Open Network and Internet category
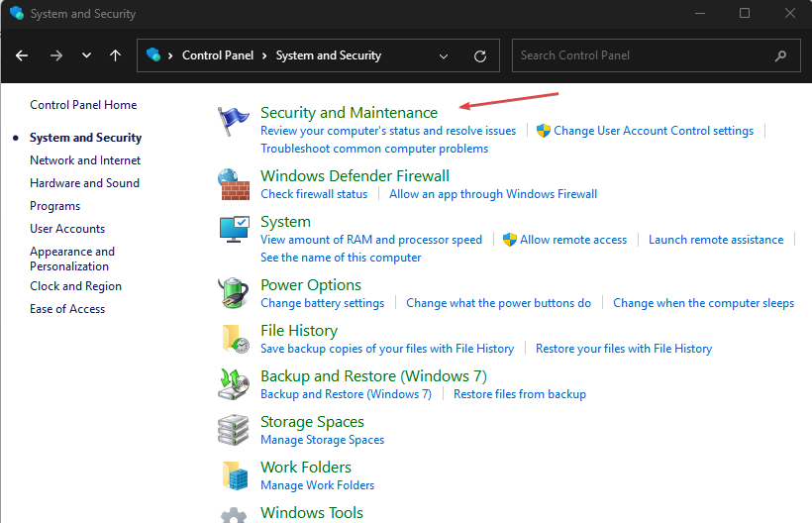Viewport: 812px width, 523px height. tap(85, 160)
